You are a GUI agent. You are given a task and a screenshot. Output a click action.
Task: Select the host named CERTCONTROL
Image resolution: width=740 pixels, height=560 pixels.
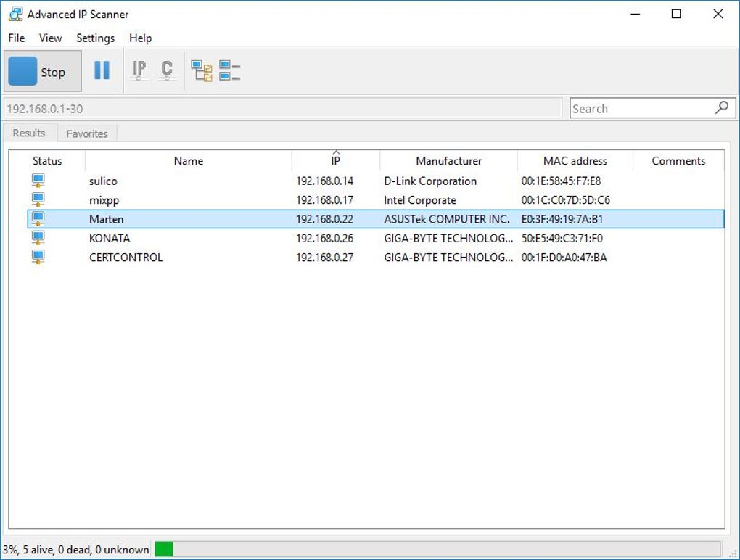coord(126,258)
